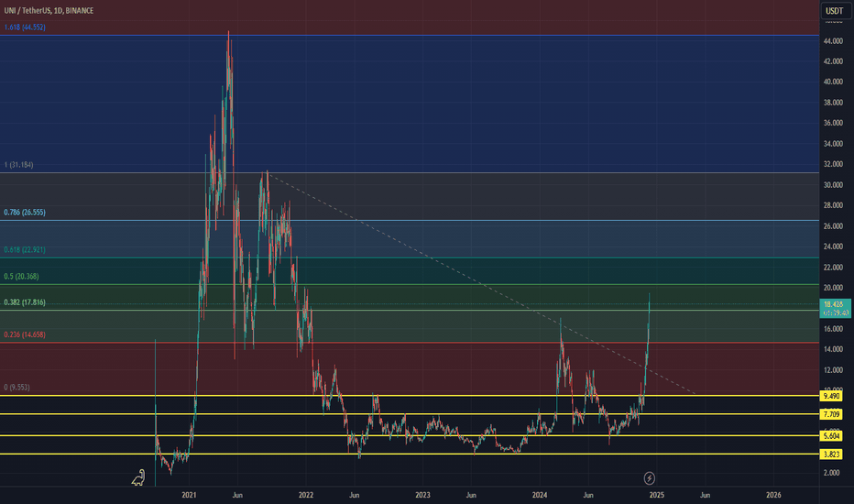Image resolution: width=854 pixels, height=504 pixels.
Task: Select the 0.5 (20.368) Fibonacci label
Action: point(21,276)
